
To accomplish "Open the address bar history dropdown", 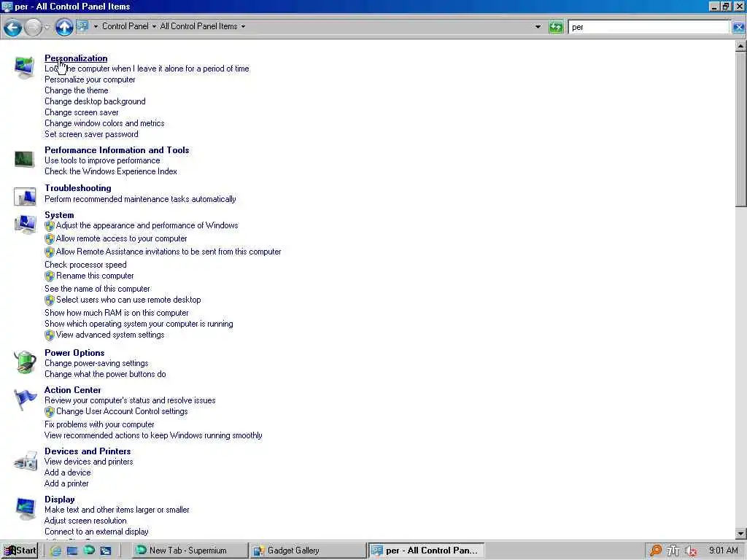I will tap(538, 27).
